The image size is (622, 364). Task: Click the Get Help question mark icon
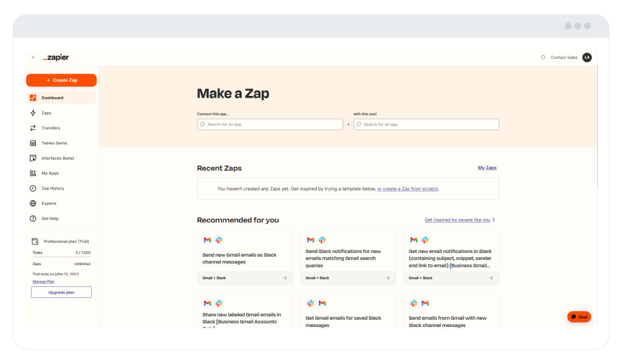coord(33,218)
